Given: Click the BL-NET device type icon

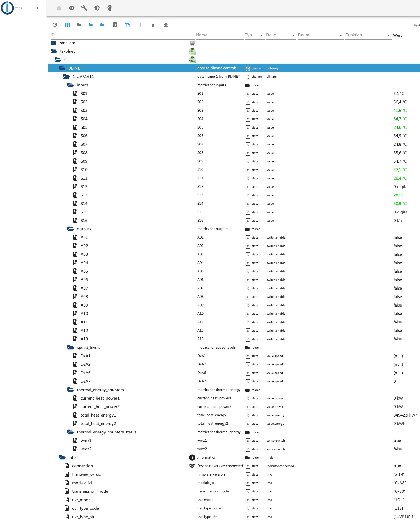Looking at the screenshot, I should (248, 68).
